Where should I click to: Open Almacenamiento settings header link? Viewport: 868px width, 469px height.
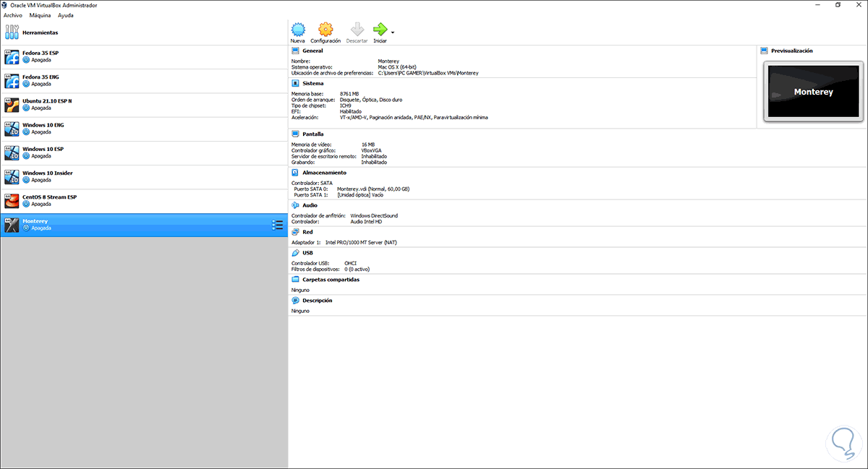point(324,173)
